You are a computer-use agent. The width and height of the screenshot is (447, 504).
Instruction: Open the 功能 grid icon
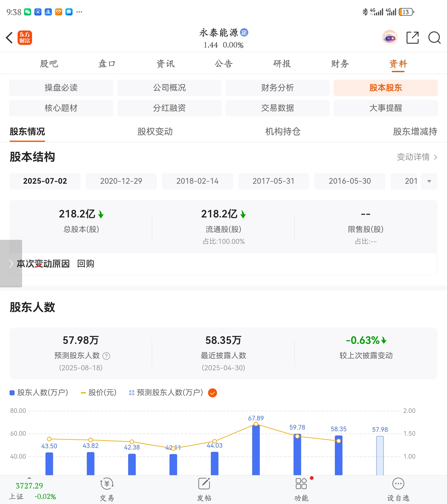301,484
